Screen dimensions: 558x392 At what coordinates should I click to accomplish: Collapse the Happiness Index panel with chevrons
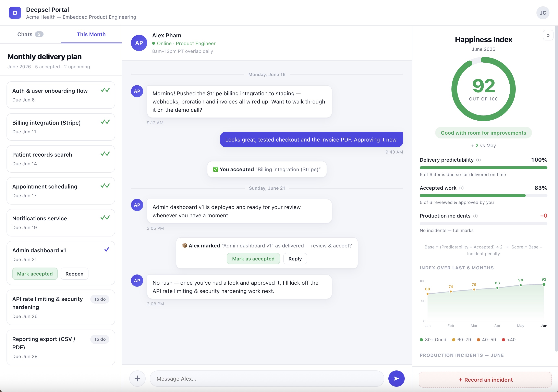tap(548, 36)
